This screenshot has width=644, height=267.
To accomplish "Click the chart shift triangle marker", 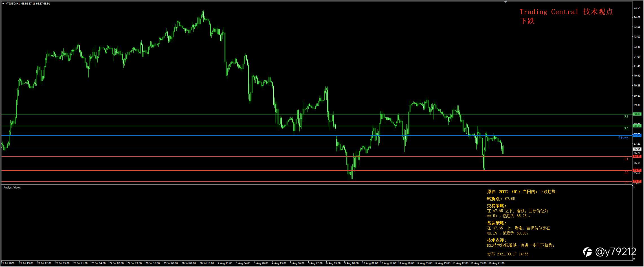I will pyautogui.click(x=506, y=2).
